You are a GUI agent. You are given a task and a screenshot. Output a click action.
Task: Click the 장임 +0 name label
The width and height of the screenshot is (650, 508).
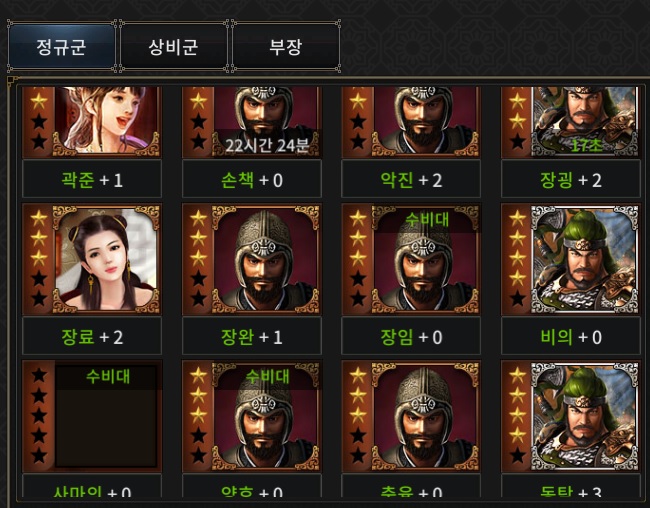pos(411,337)
